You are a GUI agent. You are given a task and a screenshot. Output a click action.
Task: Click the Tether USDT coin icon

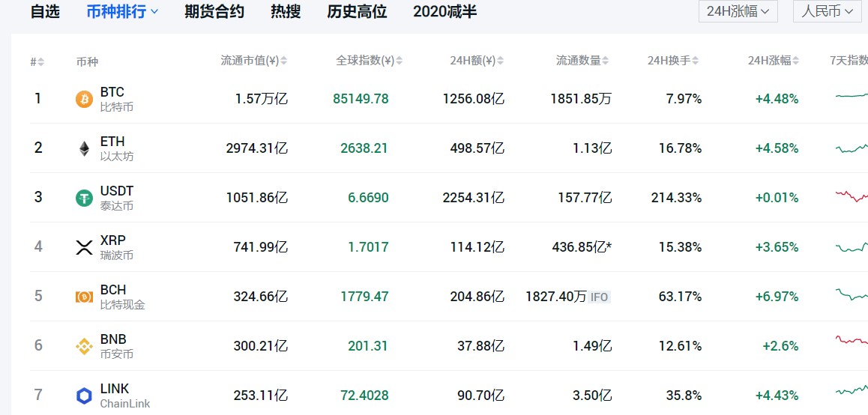tap(84, 198)
